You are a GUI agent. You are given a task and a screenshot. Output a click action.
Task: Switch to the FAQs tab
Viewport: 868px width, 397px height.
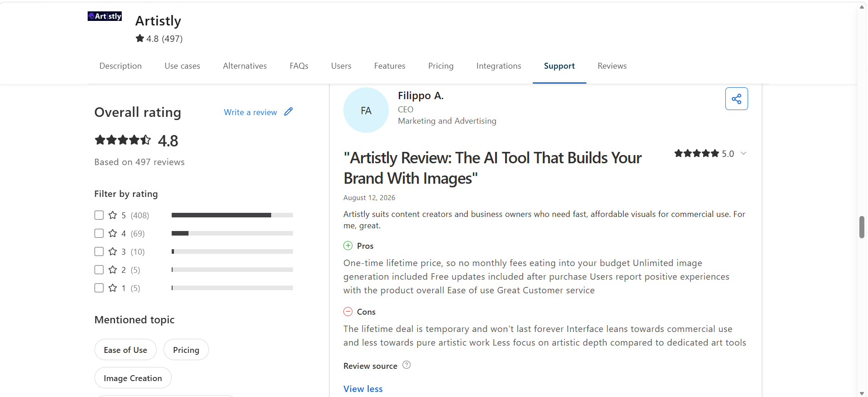[299, 66]
